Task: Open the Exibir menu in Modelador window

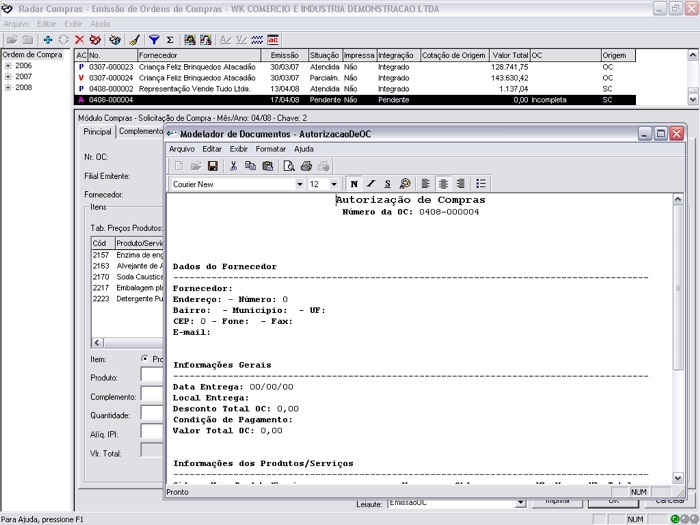Action: [238, 149]
